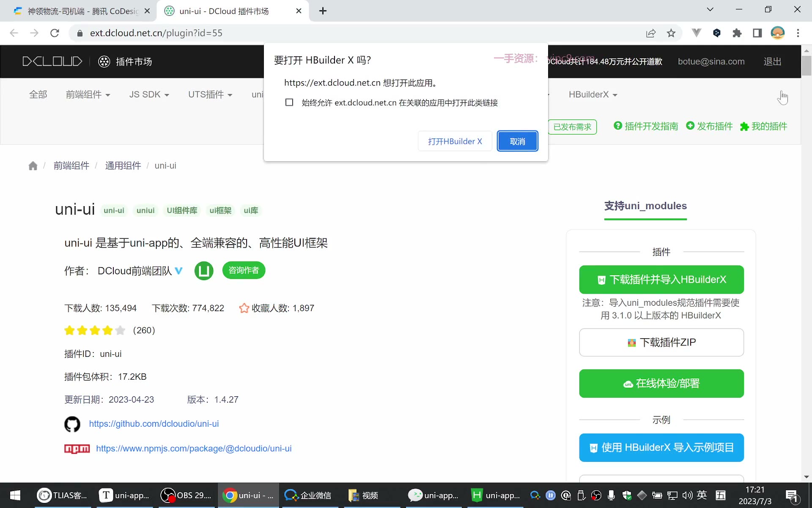Expand the UTS插件 dropdown

[x=210, y=94]
